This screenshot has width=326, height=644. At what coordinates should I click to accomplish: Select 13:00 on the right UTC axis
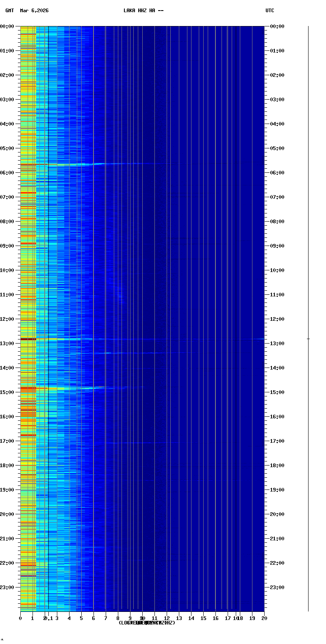coord(277,344)
